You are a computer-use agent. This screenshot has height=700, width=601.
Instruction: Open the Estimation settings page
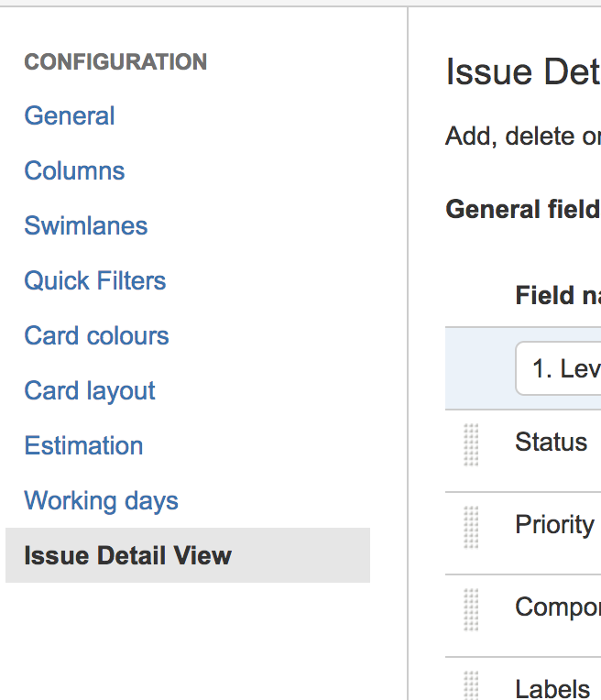[x=83, y=445]
